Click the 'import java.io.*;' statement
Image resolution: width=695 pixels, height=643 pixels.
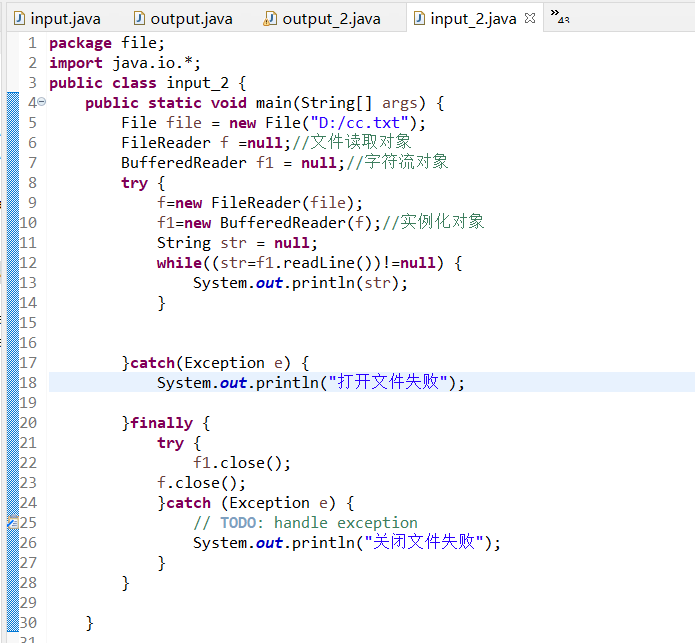click(x=125, y=63)
